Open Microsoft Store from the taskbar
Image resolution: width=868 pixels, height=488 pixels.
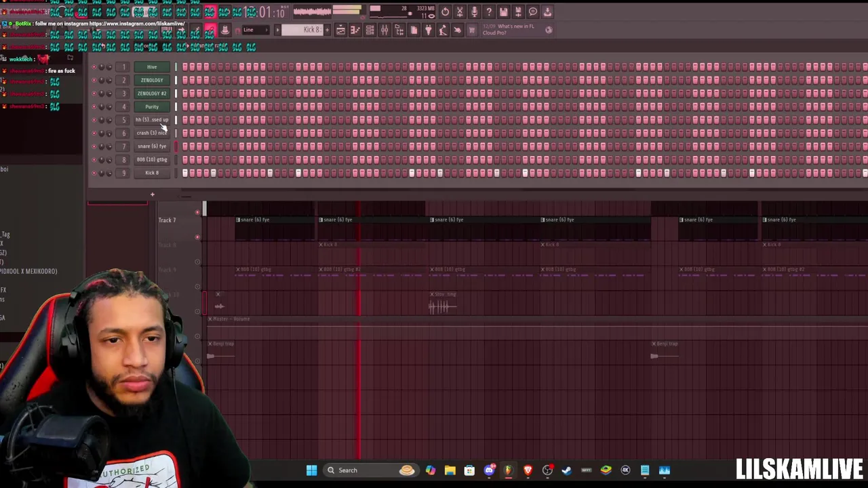point(469,470)
